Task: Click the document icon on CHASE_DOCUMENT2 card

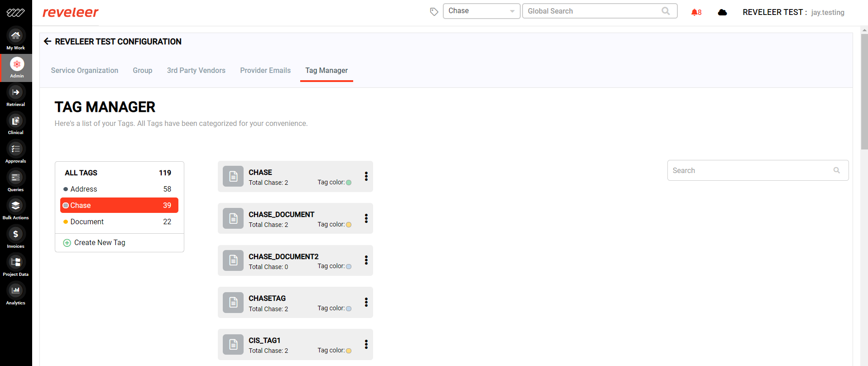Action: coord(233,260)
